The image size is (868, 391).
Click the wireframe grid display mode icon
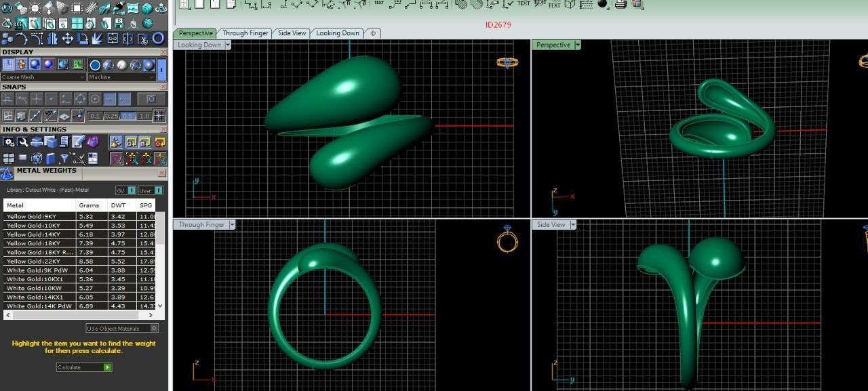[x=8, y=64]
